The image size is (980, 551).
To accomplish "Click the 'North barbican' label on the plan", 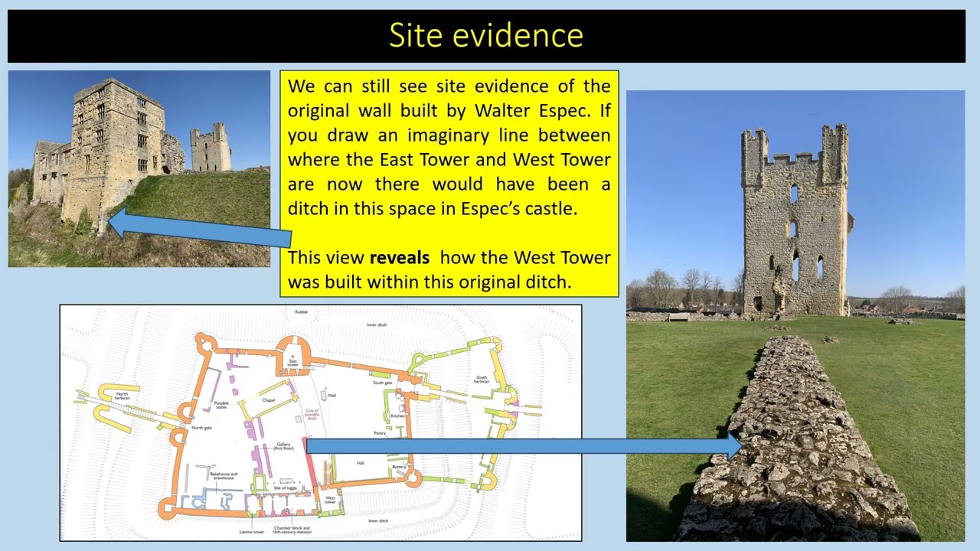I will (x=122, y=396).
